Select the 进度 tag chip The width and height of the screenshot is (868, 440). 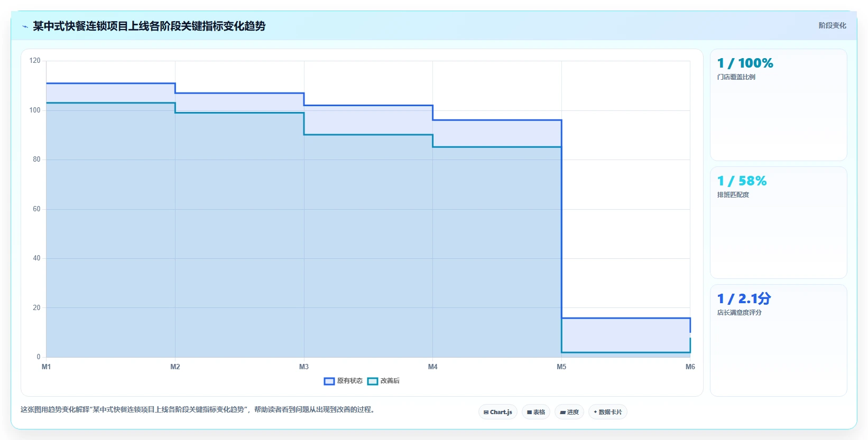coord(569,412)
